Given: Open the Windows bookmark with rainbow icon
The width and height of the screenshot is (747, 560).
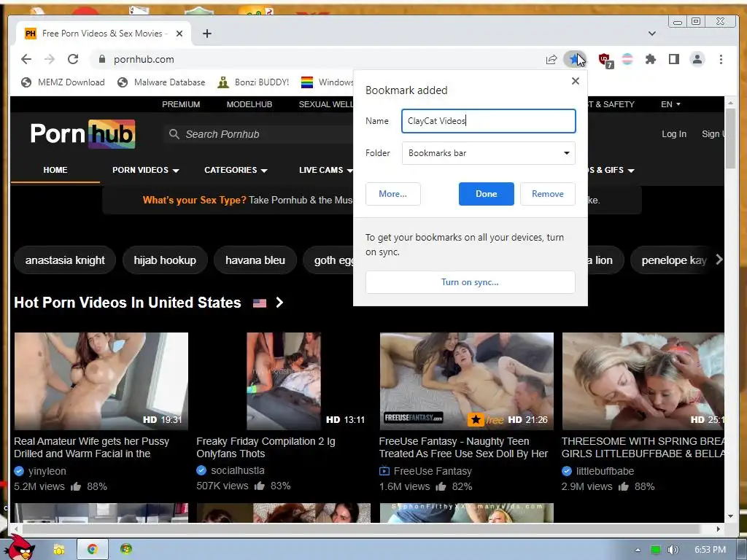Looking at the screenshot, I should click(x=327, y=82).
